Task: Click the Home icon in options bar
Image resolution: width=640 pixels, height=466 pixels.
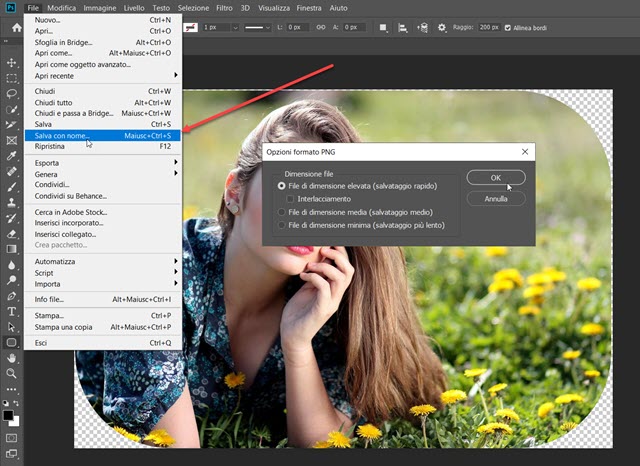Action: [x=17, y=28]
